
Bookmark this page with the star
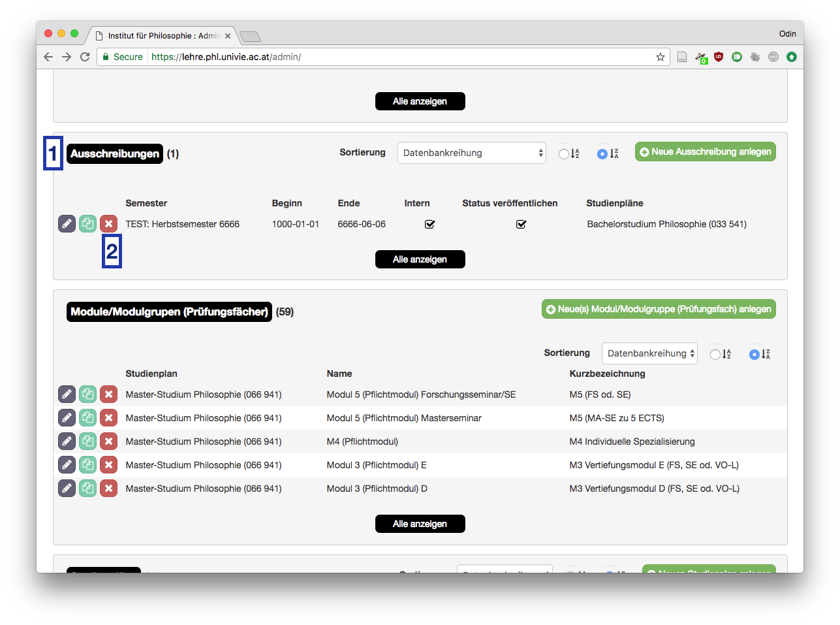661,57
